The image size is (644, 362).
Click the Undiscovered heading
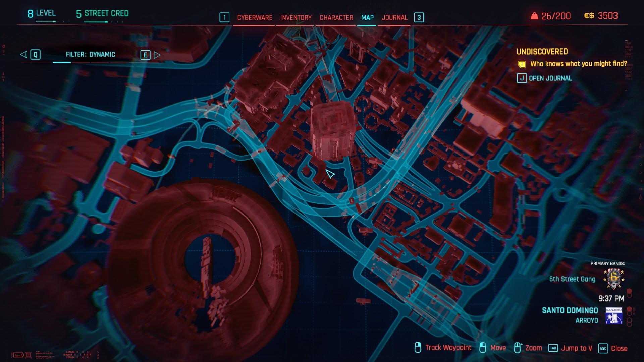pos(542,52)
